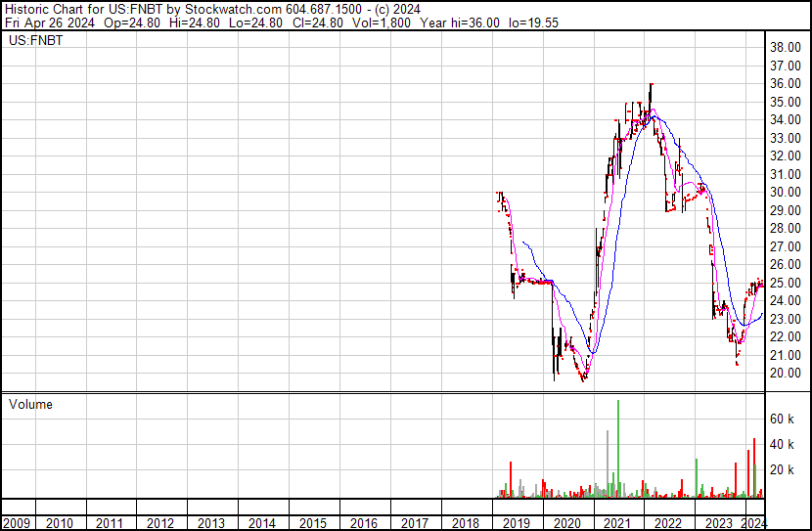Viewport: 812px width, 531px height.
Task: Select the 2024 year marker on the time axis
Action: click(x=752, y=523)
